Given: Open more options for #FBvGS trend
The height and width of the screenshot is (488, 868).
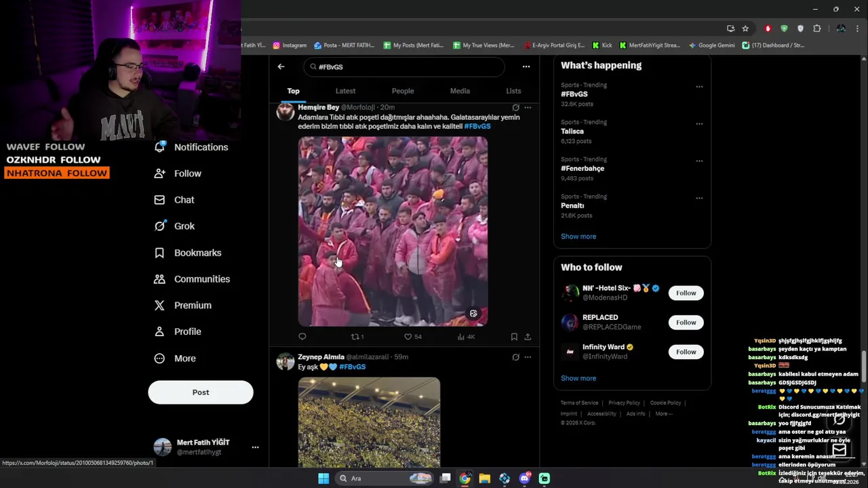Looking at the screenshot, I should pyautogui.click(x=699, y=87).
